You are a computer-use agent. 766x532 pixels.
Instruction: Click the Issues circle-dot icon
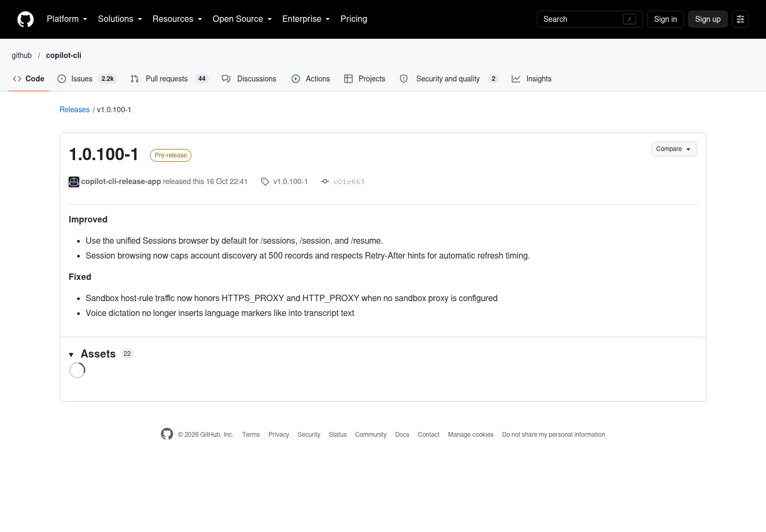point(62,79)
